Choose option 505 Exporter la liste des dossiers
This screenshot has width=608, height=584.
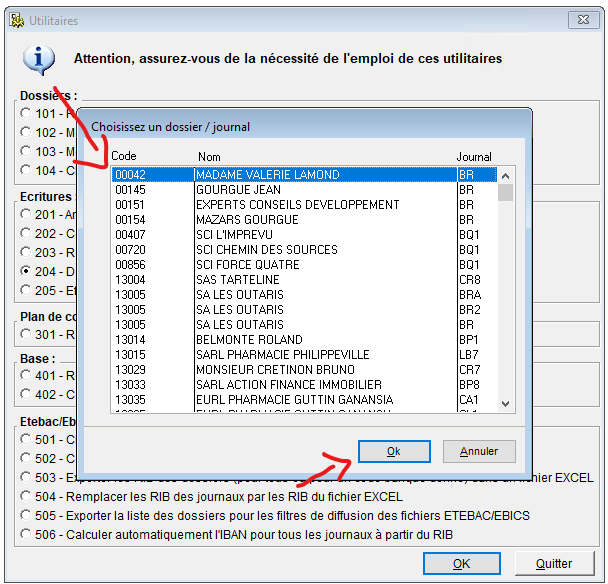pos(25,516)
